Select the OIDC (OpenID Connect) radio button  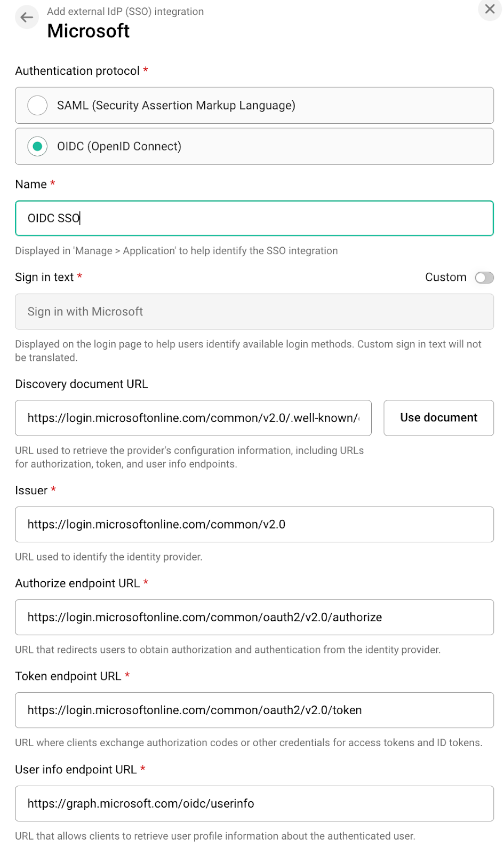pyautogui.click(x=37, y=146)
